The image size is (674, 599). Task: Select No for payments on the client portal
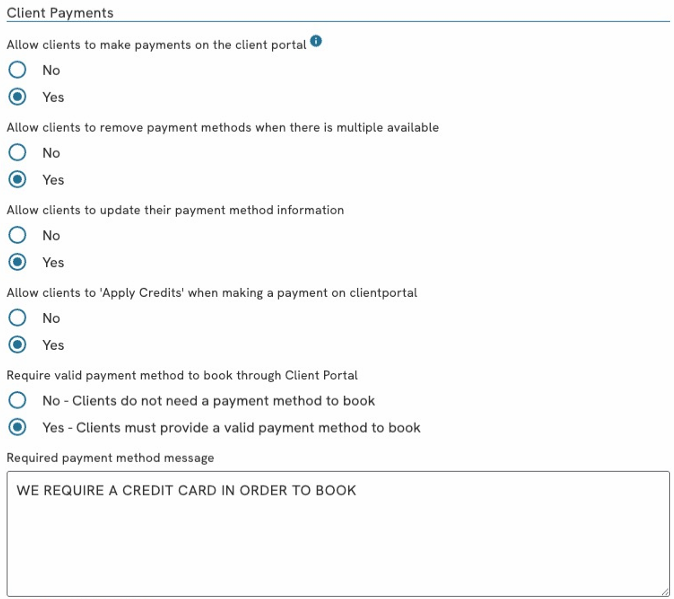16,71
